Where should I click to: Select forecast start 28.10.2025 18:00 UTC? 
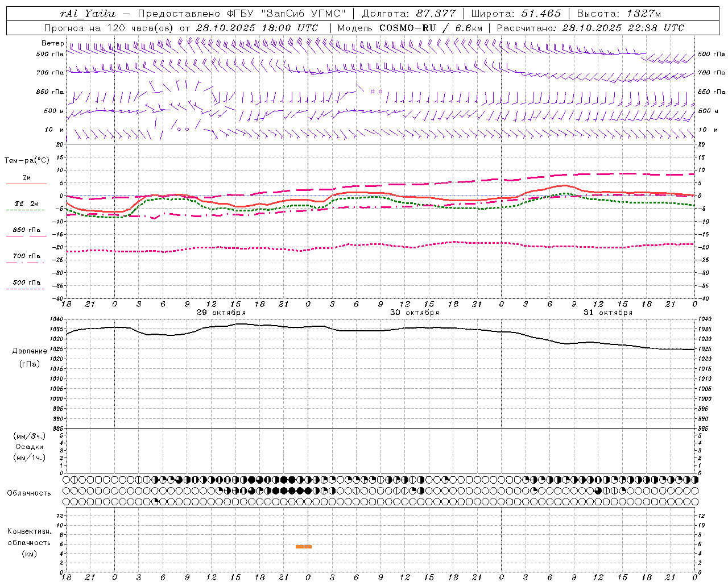[x=257, y=28]
